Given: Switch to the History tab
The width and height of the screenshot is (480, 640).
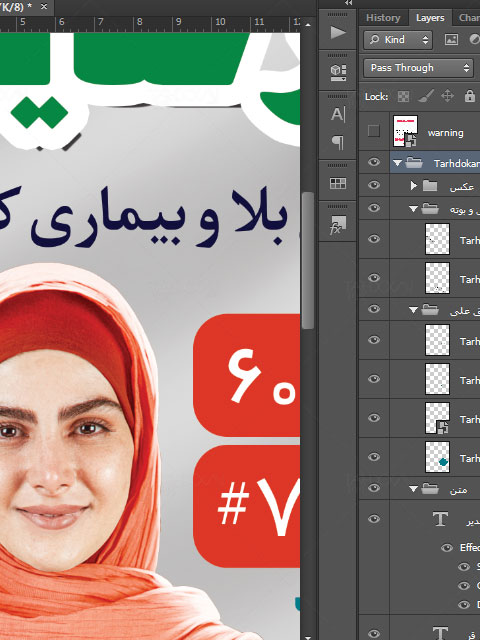Looking at the screenshot, I should [383, 18].
